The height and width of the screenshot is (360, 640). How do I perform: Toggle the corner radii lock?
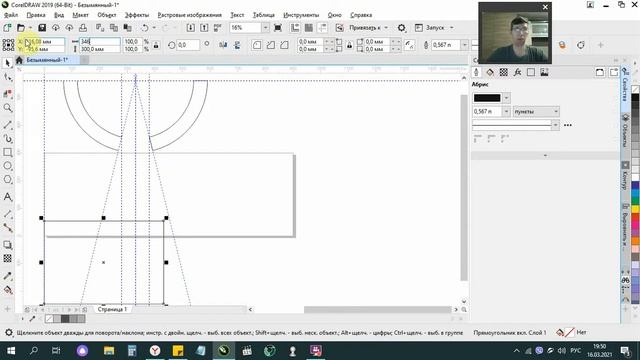coord(349,45)
